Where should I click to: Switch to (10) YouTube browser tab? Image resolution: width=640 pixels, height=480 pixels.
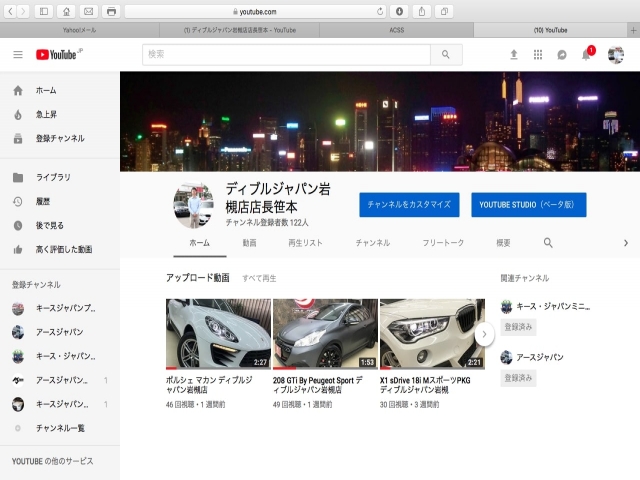550,30
